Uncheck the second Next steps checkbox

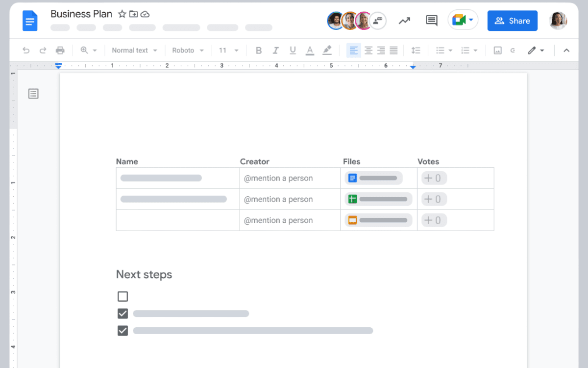[122, 314]
